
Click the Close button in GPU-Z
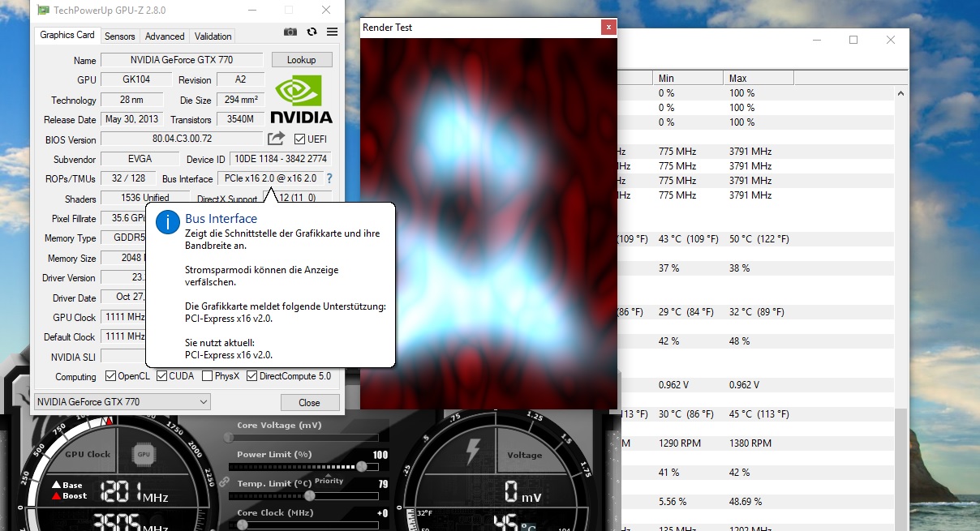point(309,402)
